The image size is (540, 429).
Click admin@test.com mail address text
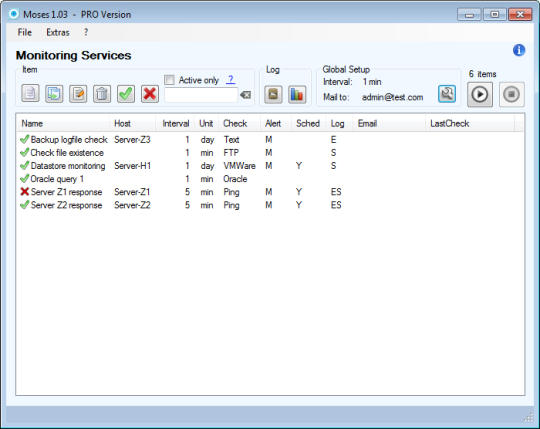(x=392, y=97)
